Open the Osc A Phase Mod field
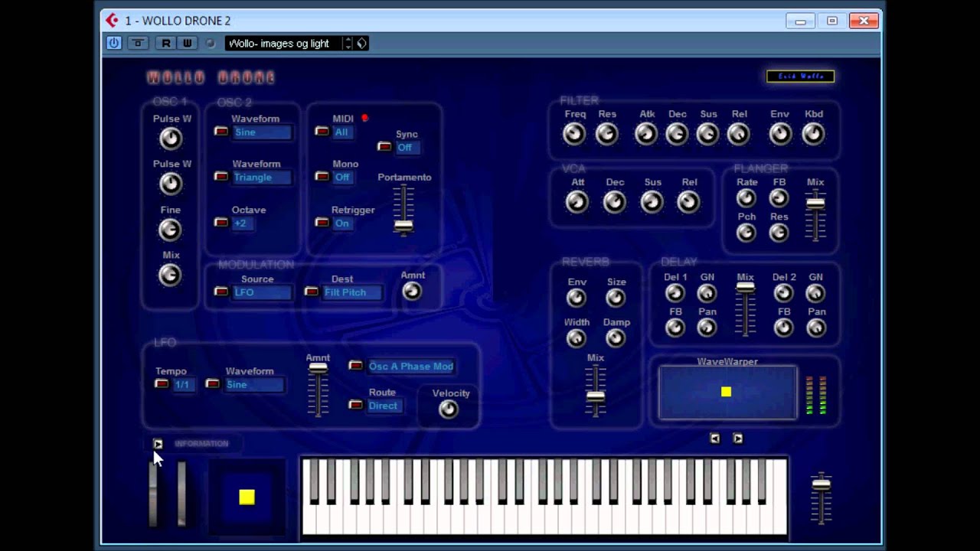980x551 pixels. (412, 367)
